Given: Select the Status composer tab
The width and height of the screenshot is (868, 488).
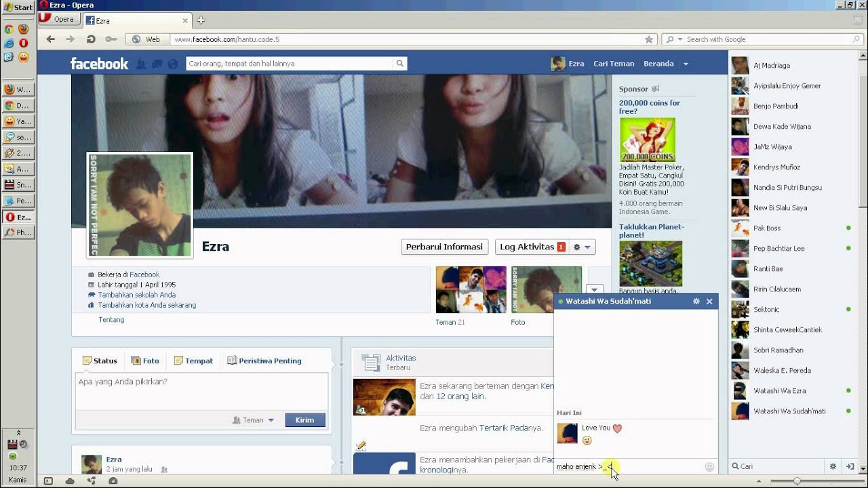Looking at the screenshot, I should [100, 361].
